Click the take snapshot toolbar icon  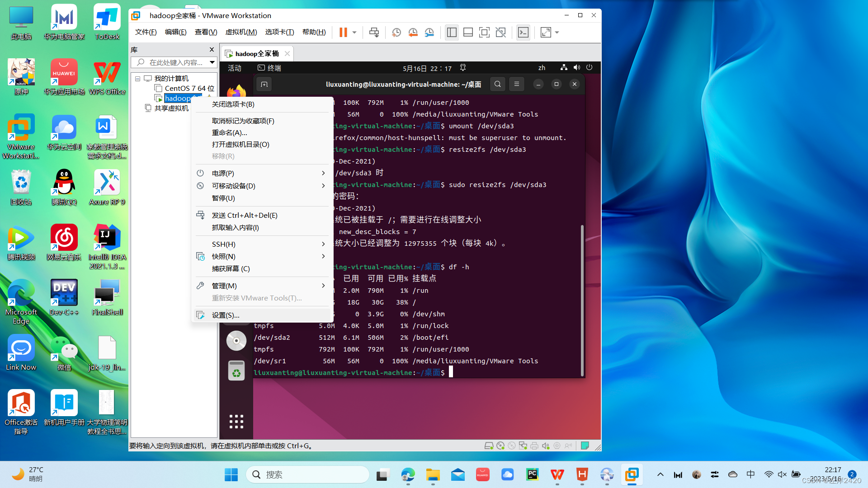coord(396,32)
